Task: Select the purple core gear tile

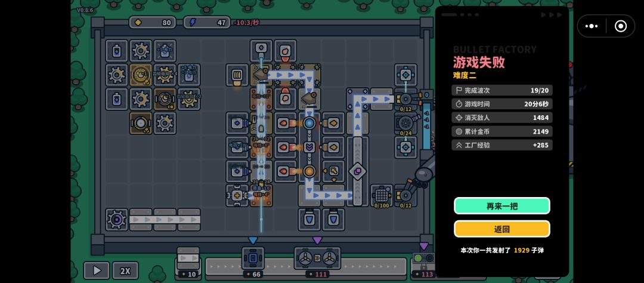Action: pyautogui.click(x=117, y=220)
